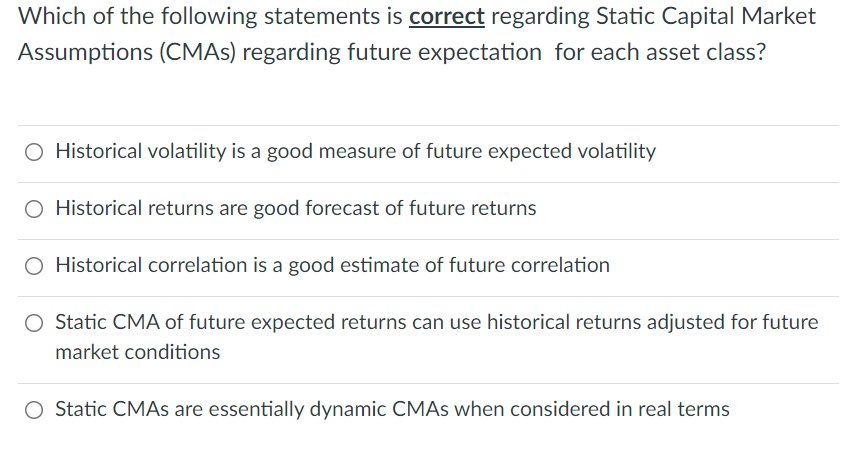This screenshot has width=841, height=459.
Task: Click 'adjusted for future' in the fourth answer
Action: (733, 322)
